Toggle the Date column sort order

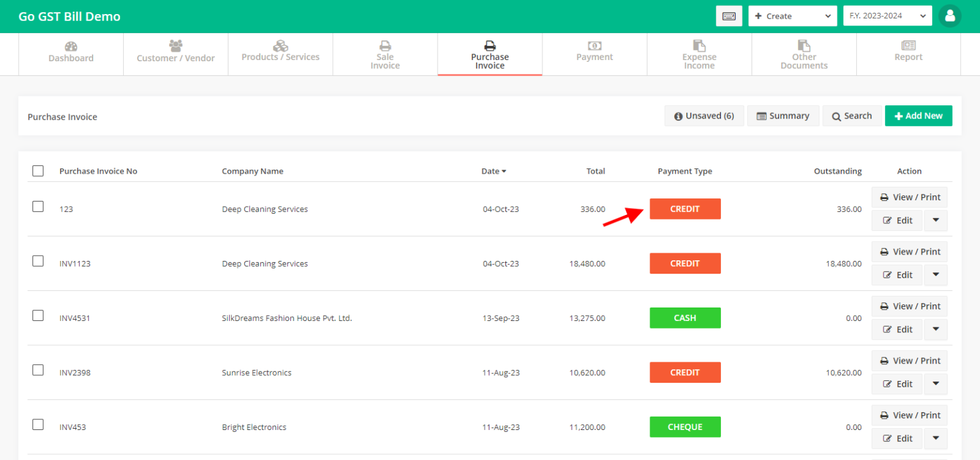[494, 170]
